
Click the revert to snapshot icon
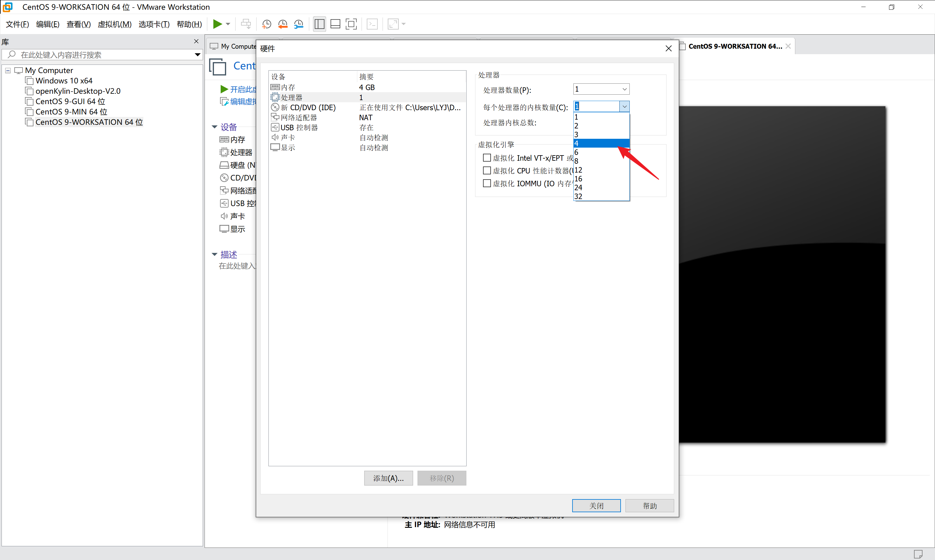(283, 24)
